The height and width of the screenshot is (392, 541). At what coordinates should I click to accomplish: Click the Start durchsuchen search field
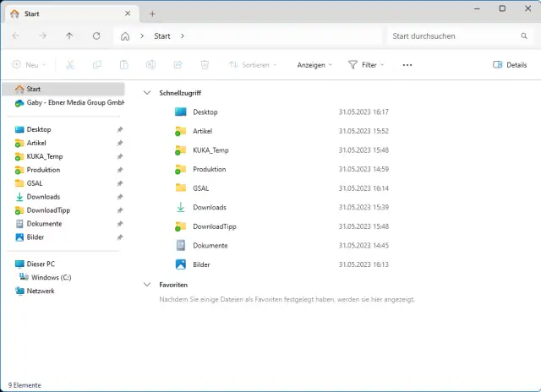452,36
